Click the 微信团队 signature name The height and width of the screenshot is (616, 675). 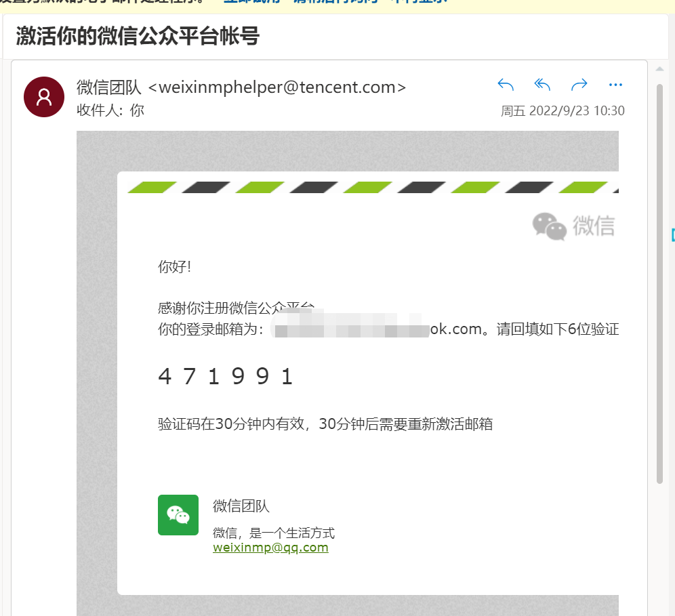241,506
